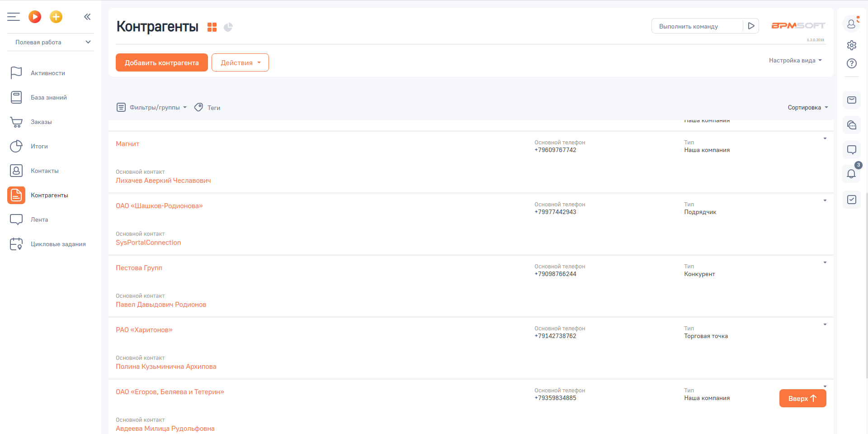Click the Цикловые задания calendar icon
This screenshot has width=868, height=434.
[16, 244]
